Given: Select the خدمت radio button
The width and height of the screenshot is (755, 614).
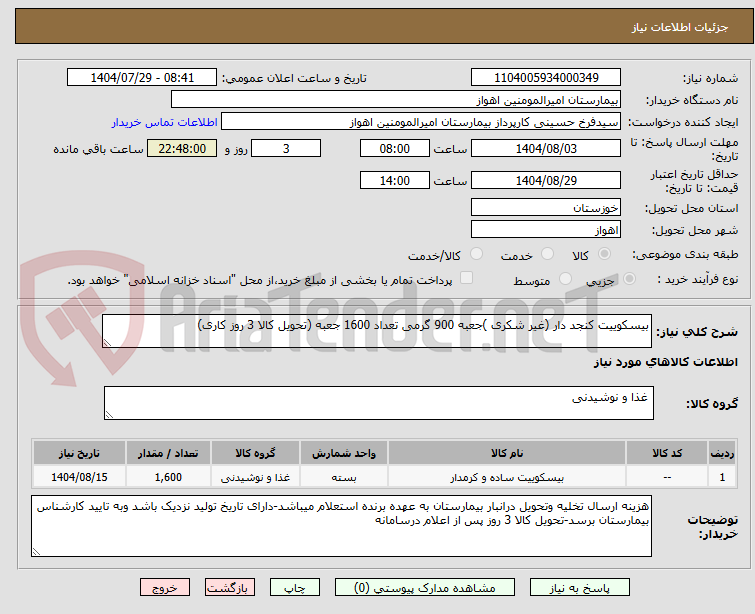Looking at the screenshot, I should 547,254.
